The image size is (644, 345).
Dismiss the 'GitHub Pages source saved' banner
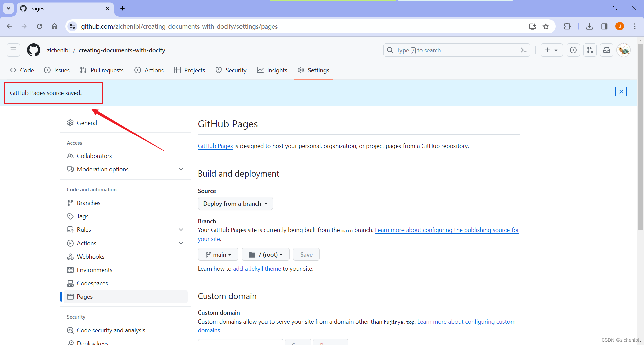click(x=621, y=92)
